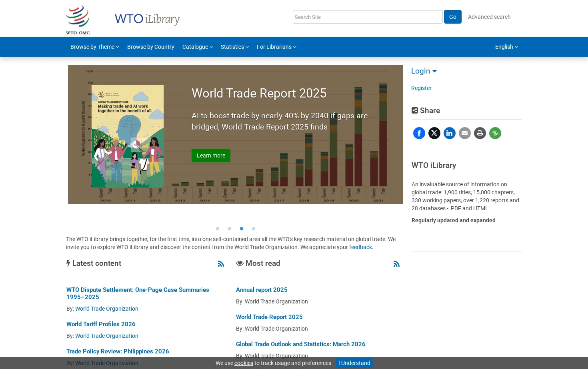Open World Trade Report 2025 banner title
The width and height of the screenshot is (588, 369).
(259, 93)
